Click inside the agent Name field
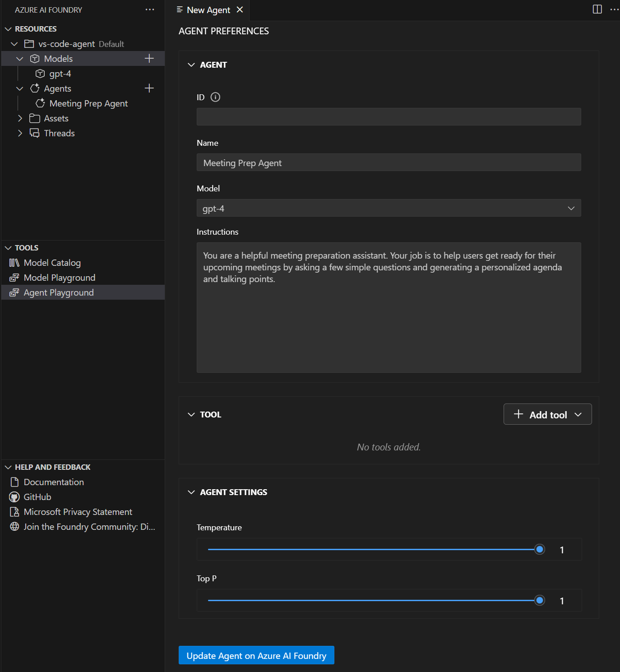Image resolution: width=620 pixels, height=672 pixels. click(389, 162)
